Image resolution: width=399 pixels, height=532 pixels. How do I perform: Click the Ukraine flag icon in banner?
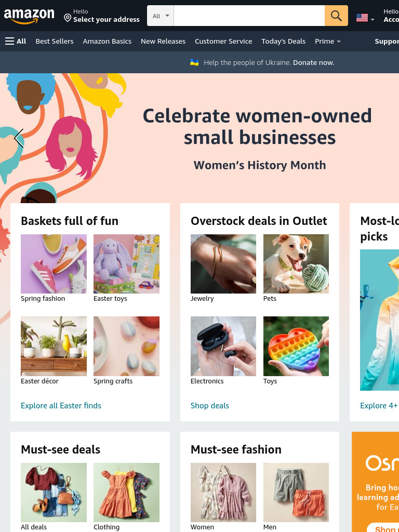tap(194, 62)
